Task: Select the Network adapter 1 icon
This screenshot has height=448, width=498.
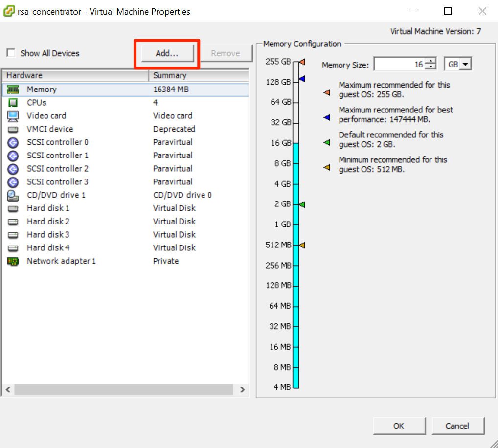Action: 13,261
